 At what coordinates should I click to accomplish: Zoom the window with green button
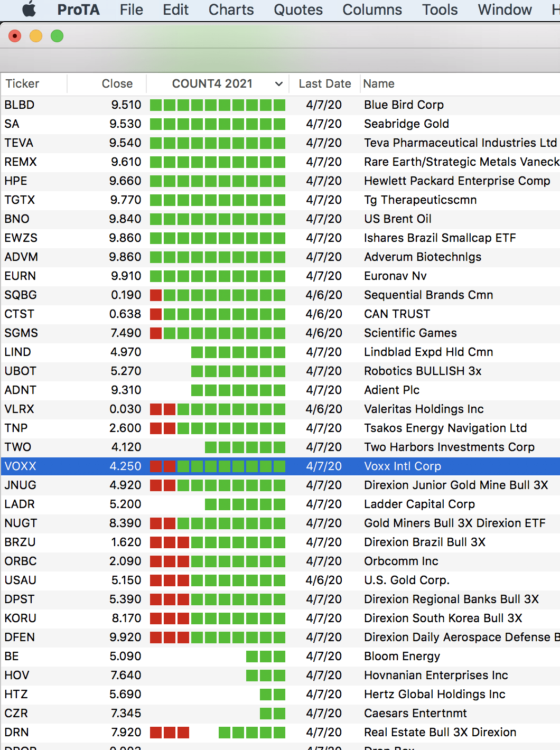point(57,36)
